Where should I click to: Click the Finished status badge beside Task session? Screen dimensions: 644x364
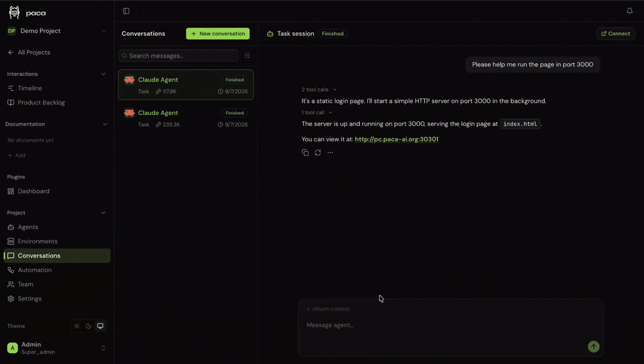[x=333, y=33]
